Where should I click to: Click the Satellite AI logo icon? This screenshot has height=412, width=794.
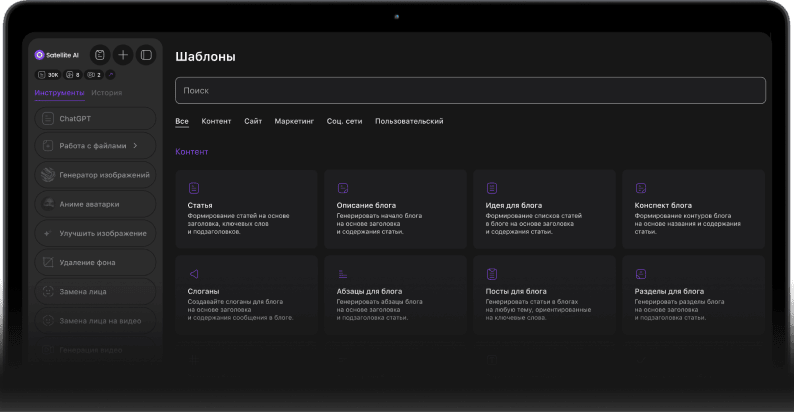coord(40,55)
